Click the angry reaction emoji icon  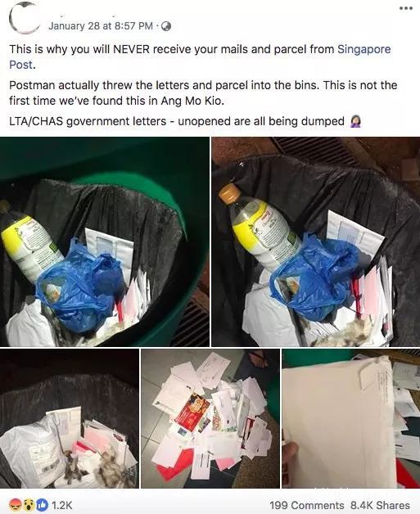pos(17,504)
